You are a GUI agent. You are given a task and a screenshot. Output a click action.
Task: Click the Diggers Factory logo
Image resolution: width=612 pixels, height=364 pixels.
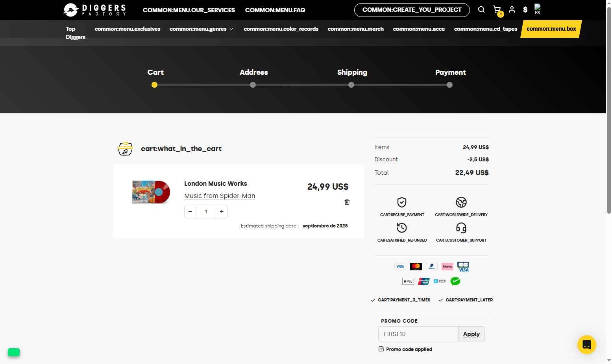[94, 10]
